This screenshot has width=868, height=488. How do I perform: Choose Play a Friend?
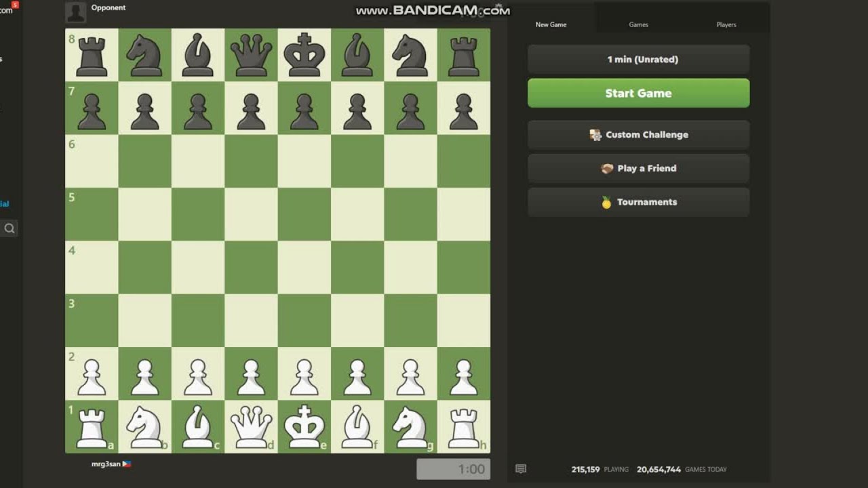pos(638,168)
